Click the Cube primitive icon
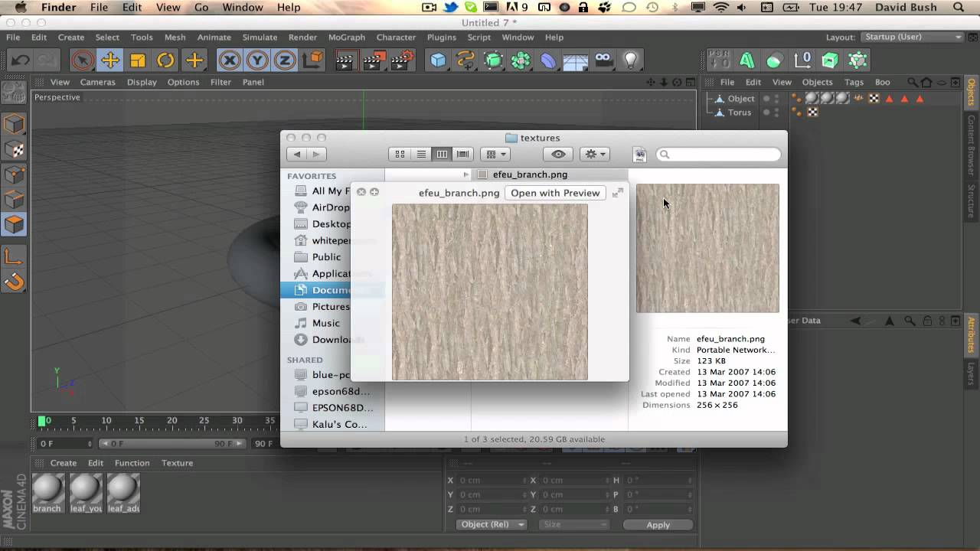The width and height of the screenshot is (980, 551). click(438, 60)
